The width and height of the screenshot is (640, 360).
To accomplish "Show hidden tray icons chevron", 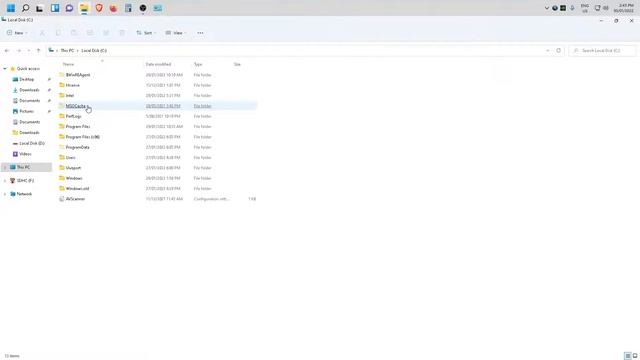I will coord(547,8).
